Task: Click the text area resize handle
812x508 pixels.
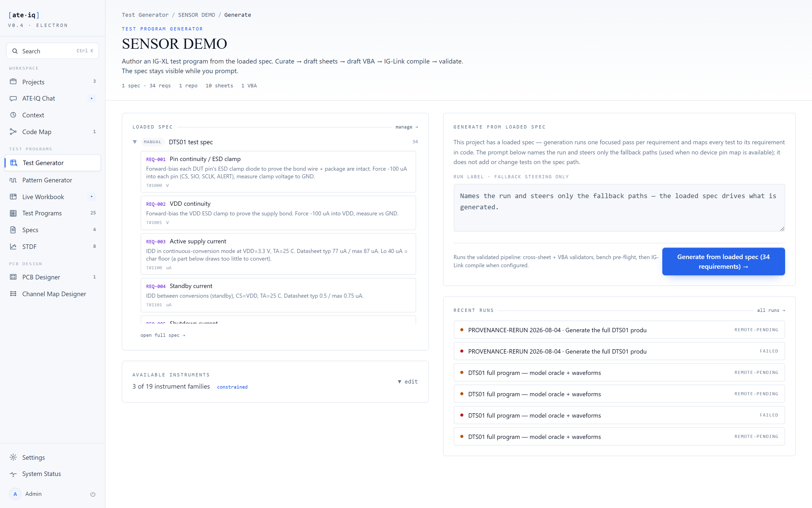Action: point(782,229)
